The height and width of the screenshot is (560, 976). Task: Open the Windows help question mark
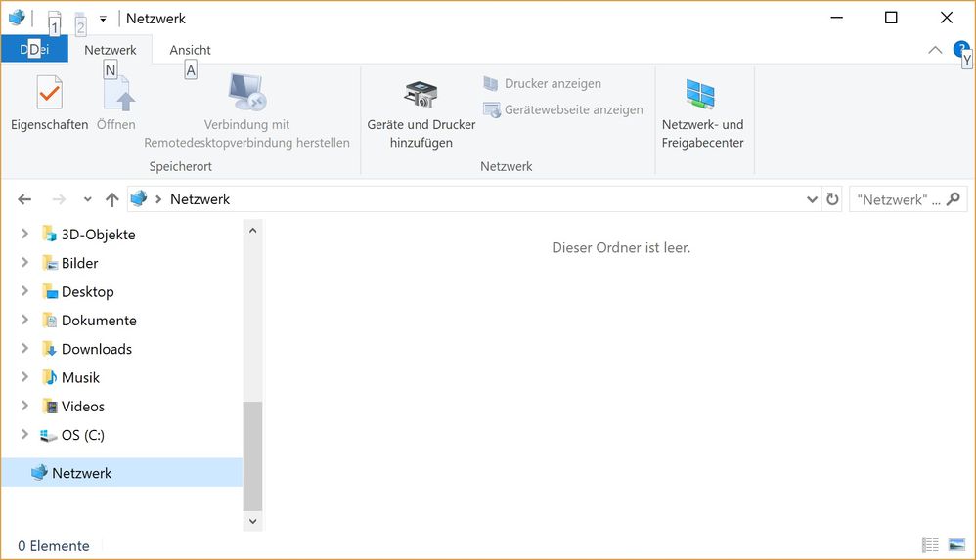[960, 49]
